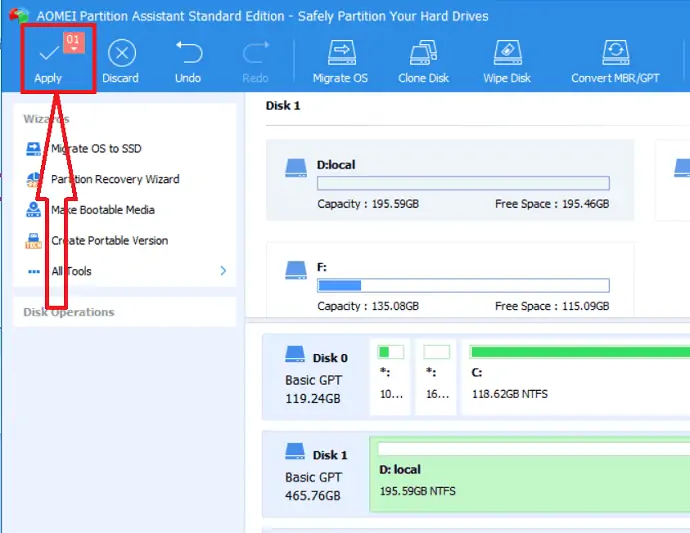690x533 pixels.
Task: Open Clone Disk tool
Action: pos(423,62)
